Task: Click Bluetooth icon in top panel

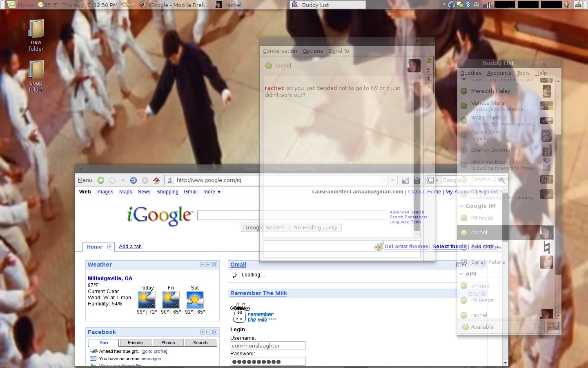Action: (x=468, y=5)
